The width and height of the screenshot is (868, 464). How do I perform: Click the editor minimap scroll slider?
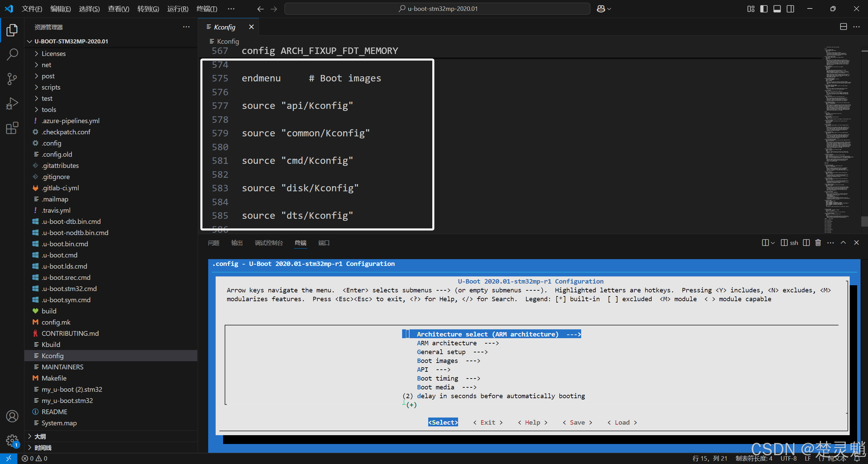point(864,221)
